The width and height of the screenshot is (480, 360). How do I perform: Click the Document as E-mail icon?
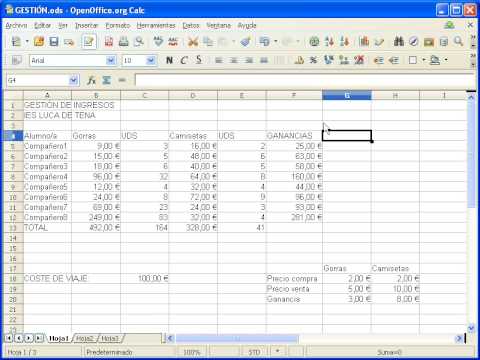tap(69, 42)
